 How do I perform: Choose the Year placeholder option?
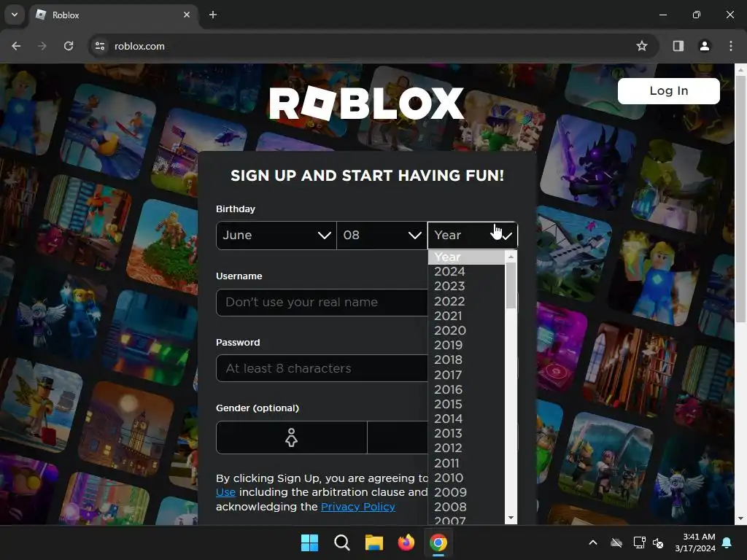[x=466, y=257]
